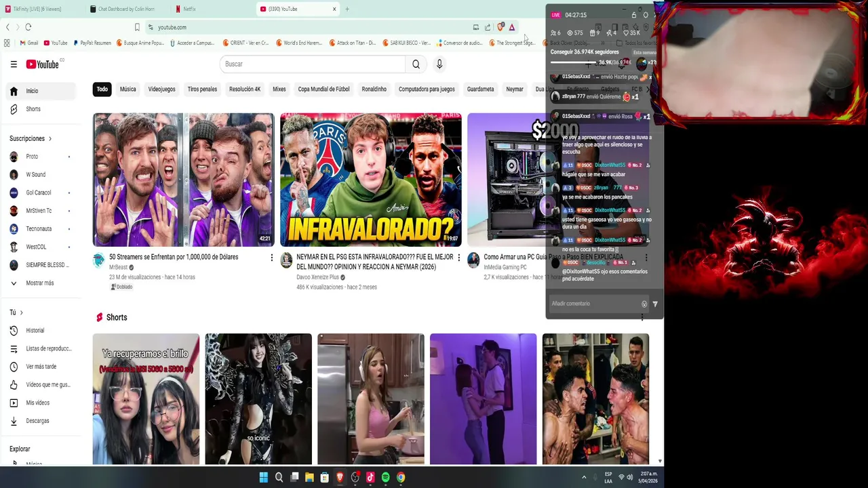Open the Proto channel subscription
Screen dimensions: 868x488
[x=41, y=157]
